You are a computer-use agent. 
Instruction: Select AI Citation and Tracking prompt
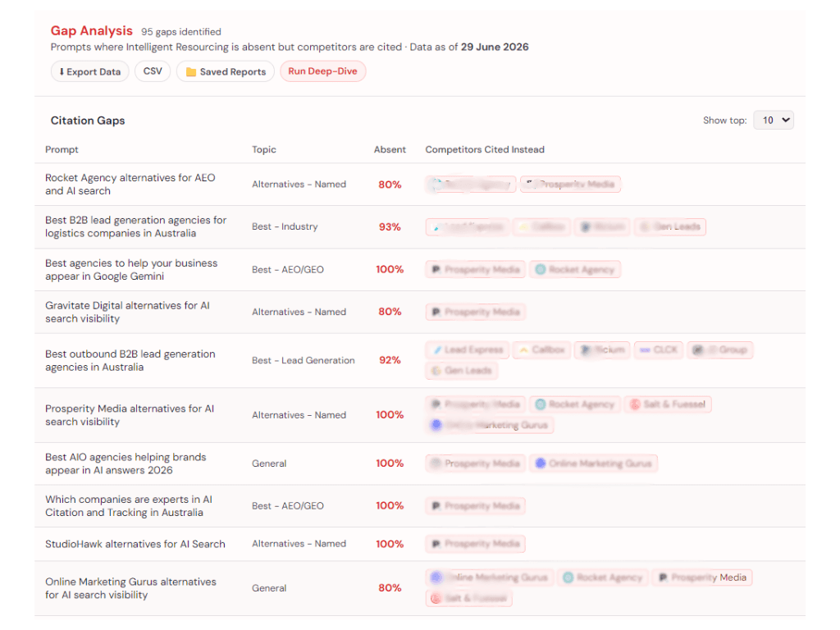[x=129, y=505]
